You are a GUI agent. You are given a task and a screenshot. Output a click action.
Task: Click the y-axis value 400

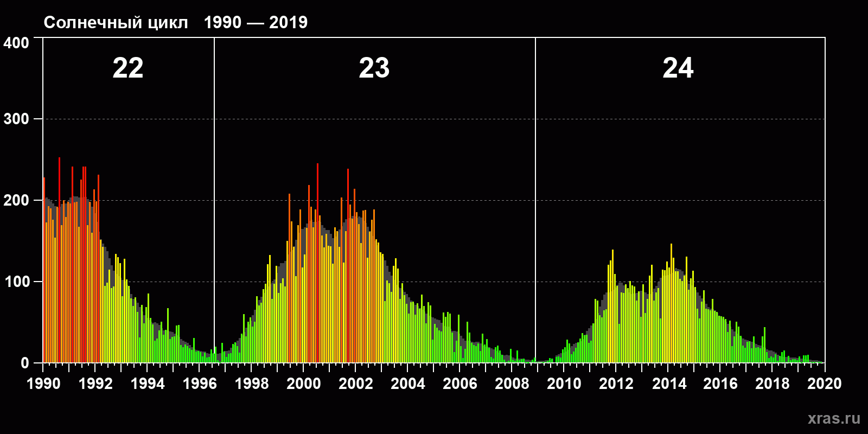[16, 43]
